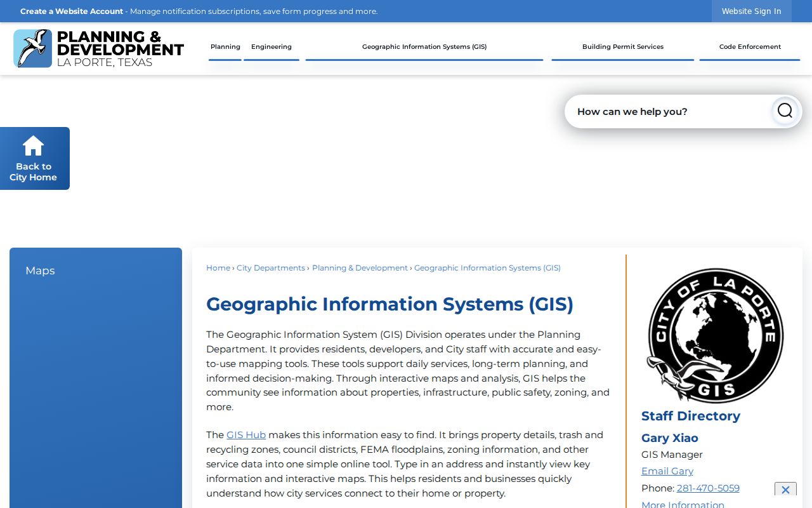This screenshot has height=508, width=812.
Task: Click the Gary Xiao staff name
Action: 669,438
